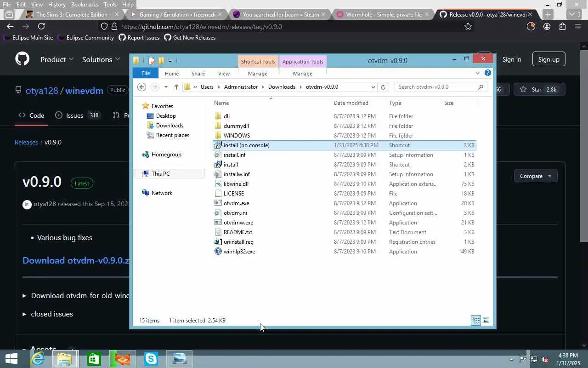Click GitHub octocat logo on page

[22, 59]
